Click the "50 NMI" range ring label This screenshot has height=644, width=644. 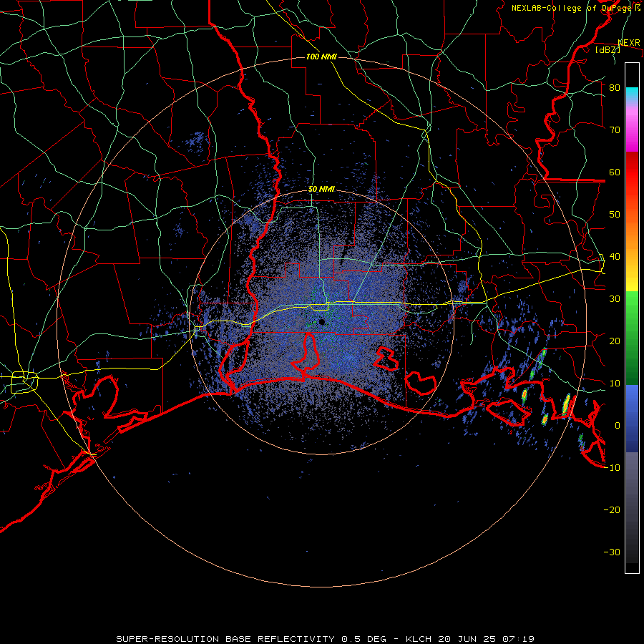(321, 189)
